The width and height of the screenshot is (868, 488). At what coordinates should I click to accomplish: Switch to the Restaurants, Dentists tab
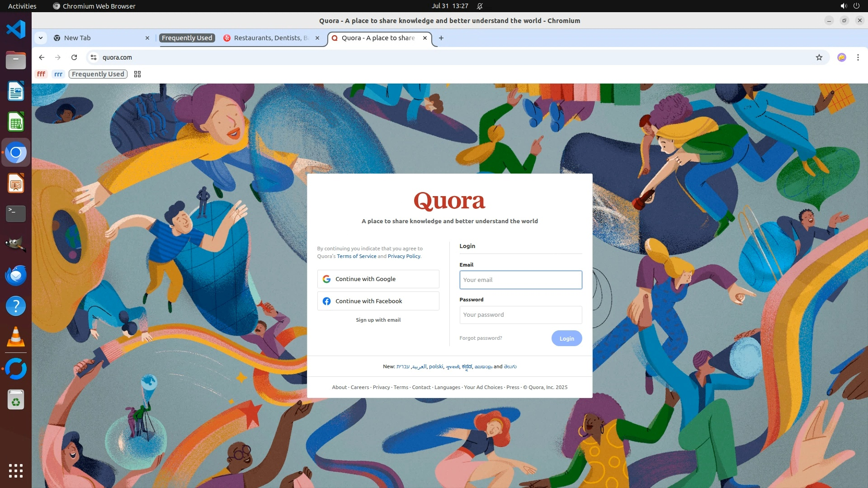click(x=270, y=38)
